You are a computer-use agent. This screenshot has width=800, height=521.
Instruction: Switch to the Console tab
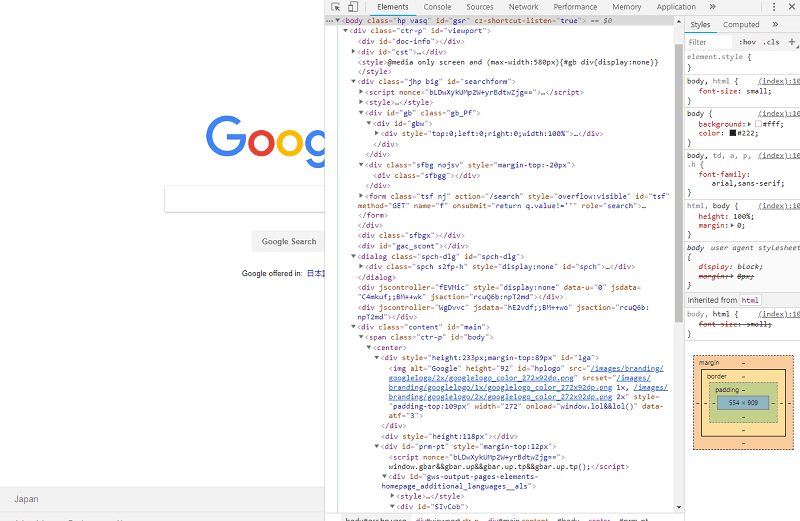click(437, 7)
